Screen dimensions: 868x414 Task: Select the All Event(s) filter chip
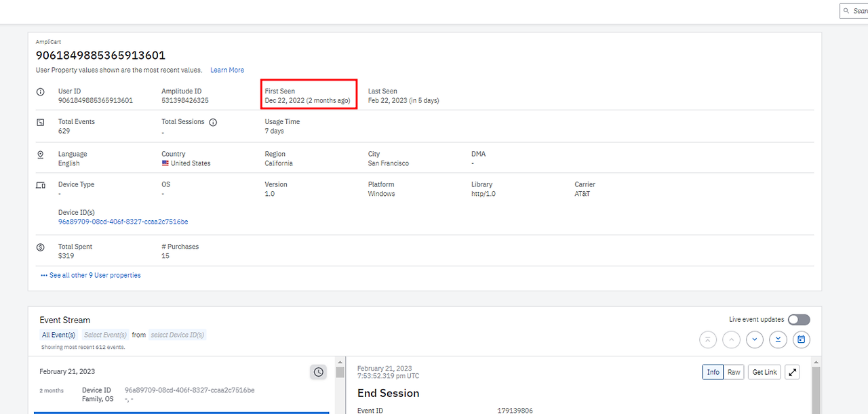(58, 335)
